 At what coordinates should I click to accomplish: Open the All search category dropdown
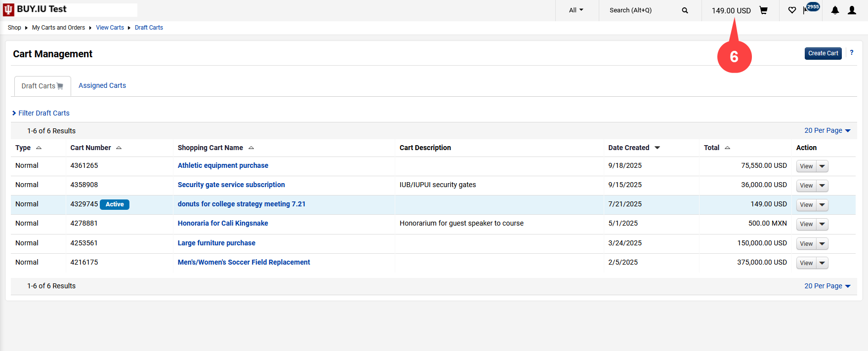(x=576, y=10)
